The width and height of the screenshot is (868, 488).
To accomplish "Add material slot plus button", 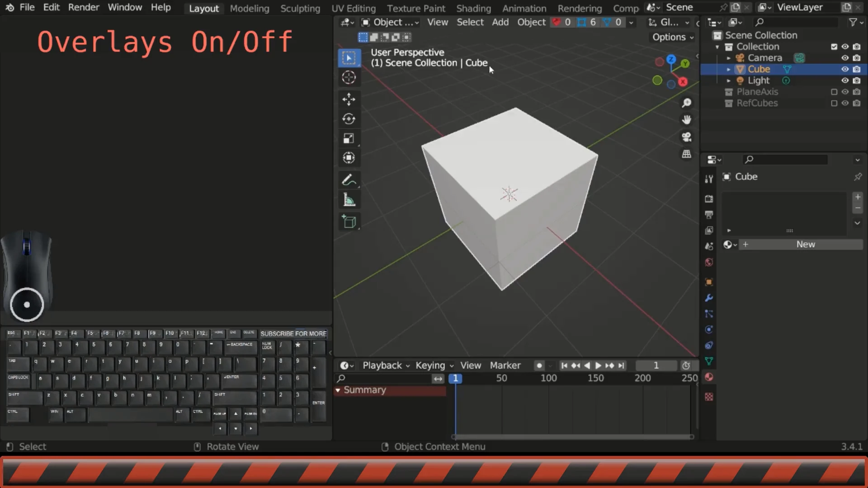I will [x=858, y=197].
